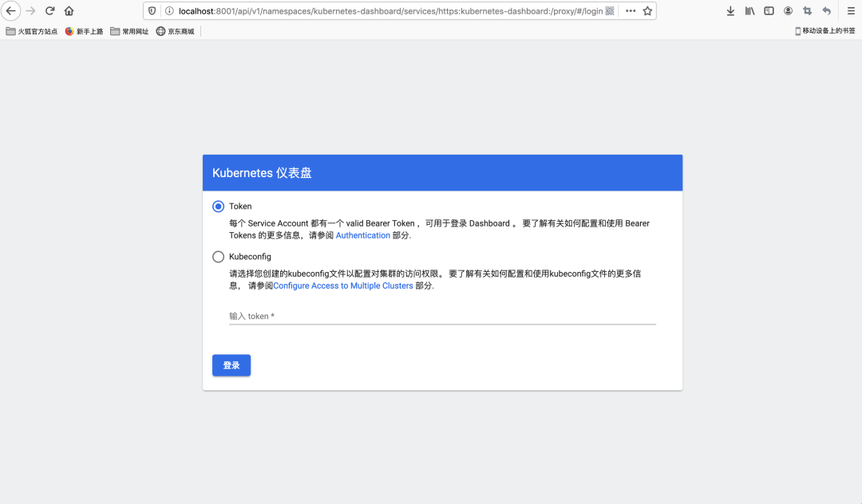Go back with the browser back arrow
The width and height of the screenshot is (862, 504).
pyautogui.click(x=10, y=11)
